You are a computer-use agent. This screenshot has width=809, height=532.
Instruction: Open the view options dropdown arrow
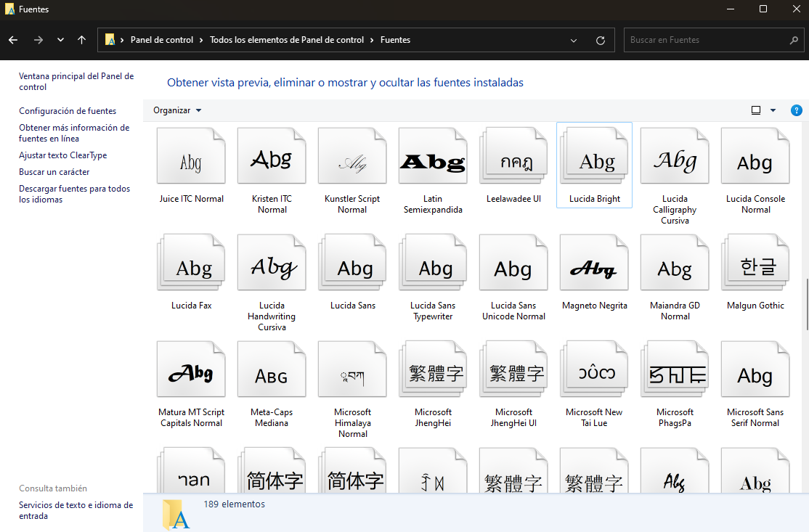click(773, 110)
